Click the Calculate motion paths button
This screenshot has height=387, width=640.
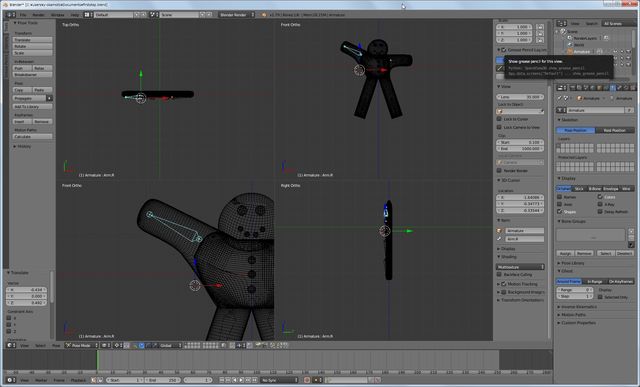coord(32,136)
